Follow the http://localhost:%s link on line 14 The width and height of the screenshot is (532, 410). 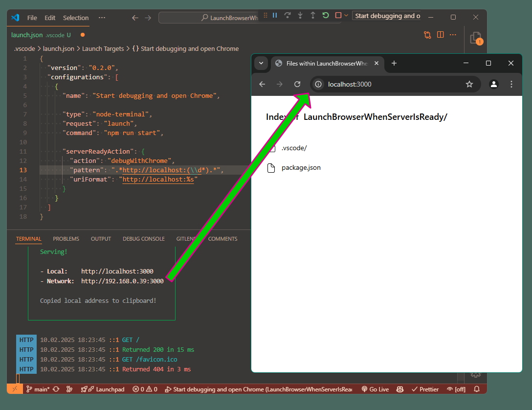click(x=158, y=179)
